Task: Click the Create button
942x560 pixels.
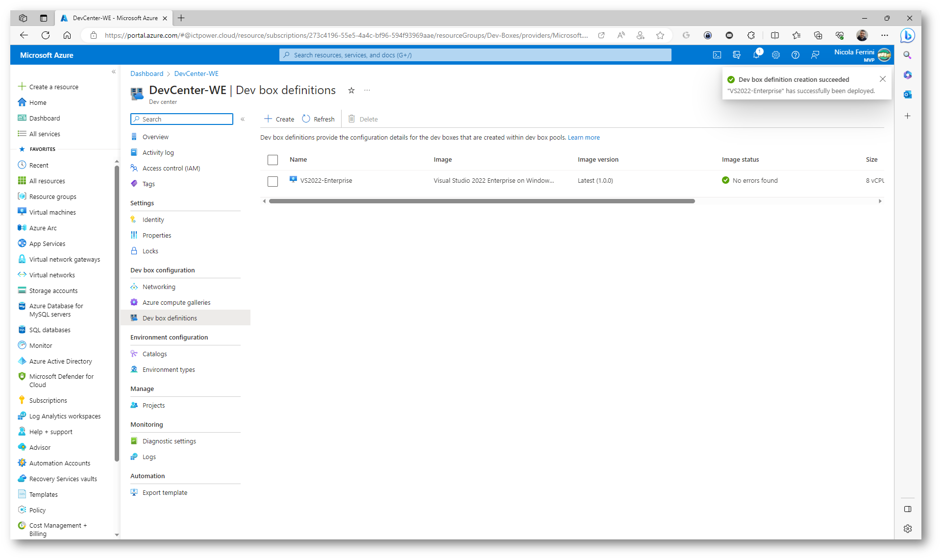Action: pos(279,119)
